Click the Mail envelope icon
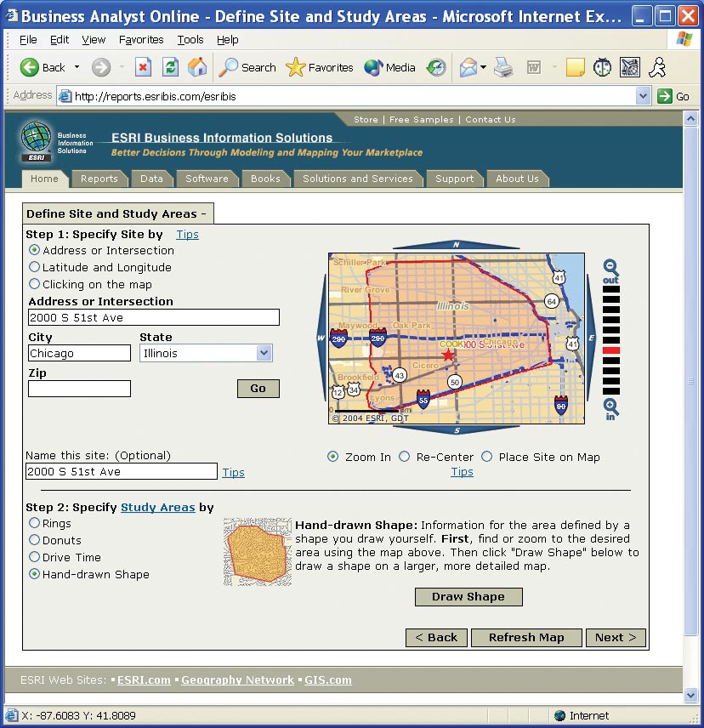Image resolution: width=704 pixels, height=728 pixels. (x=468, y=68)
